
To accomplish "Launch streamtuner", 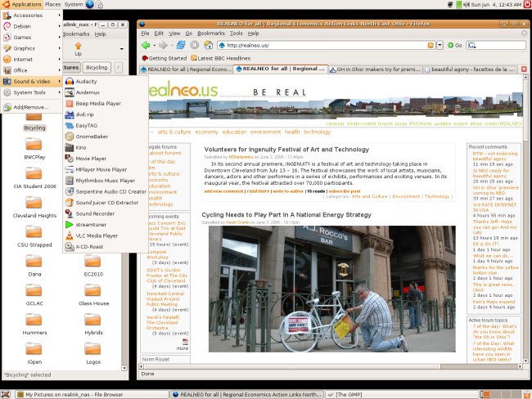I will point(106,224).
